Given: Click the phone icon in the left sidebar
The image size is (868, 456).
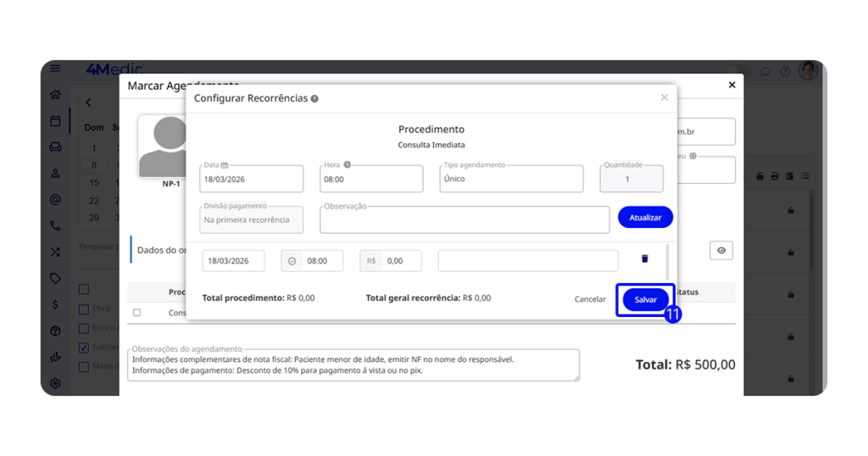Looking at the screenshot, I should 55,225.
